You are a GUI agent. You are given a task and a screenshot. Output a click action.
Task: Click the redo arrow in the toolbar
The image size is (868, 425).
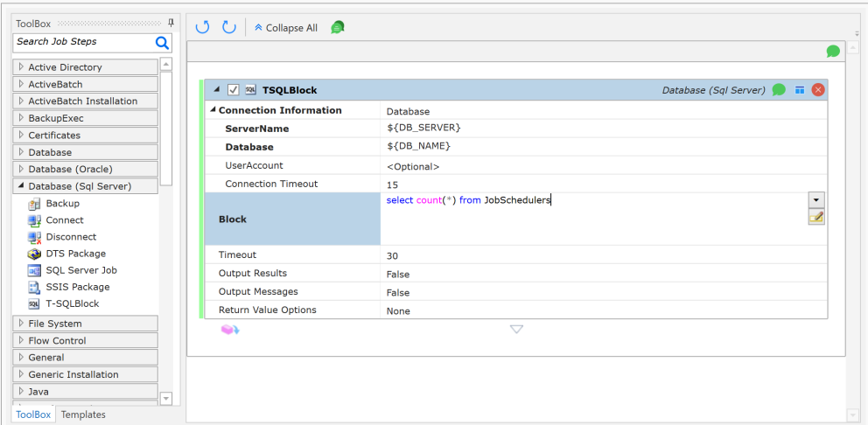point(229,27)
